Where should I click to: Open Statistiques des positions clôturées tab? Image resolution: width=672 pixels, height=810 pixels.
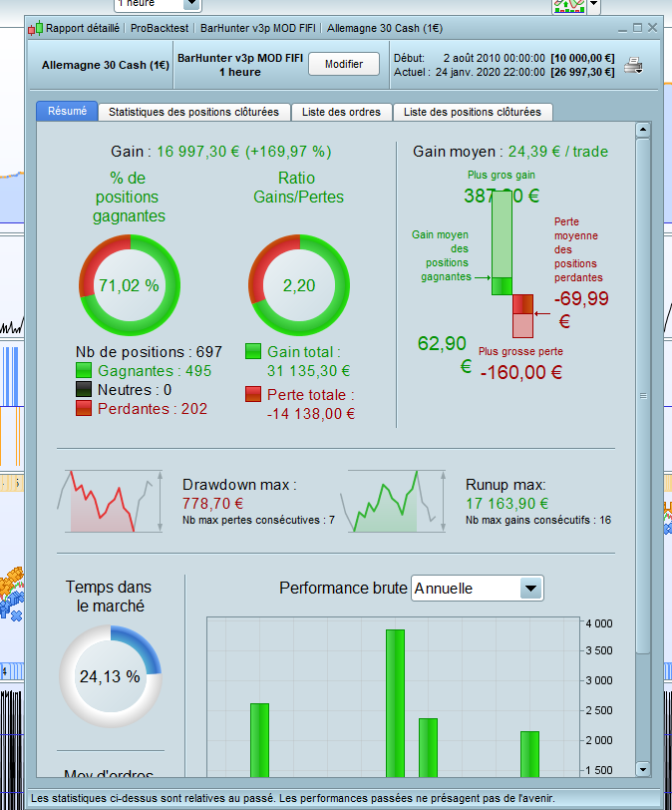[x=193, y=112]
